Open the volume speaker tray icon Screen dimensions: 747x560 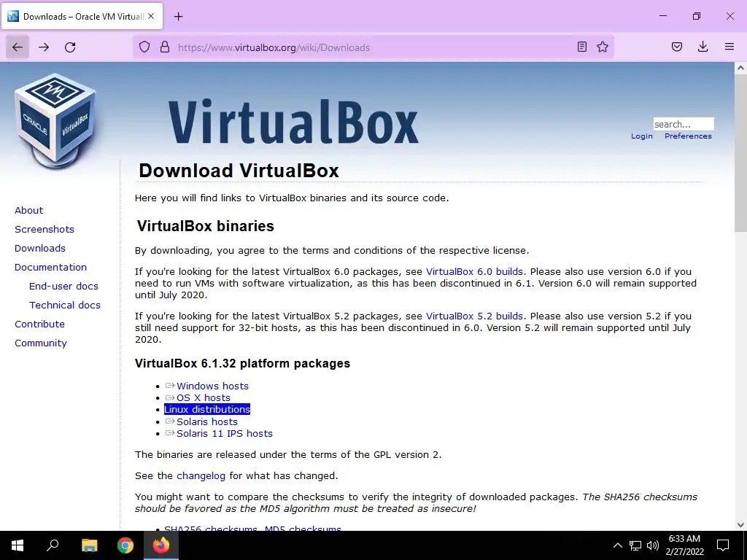point(653,545)
